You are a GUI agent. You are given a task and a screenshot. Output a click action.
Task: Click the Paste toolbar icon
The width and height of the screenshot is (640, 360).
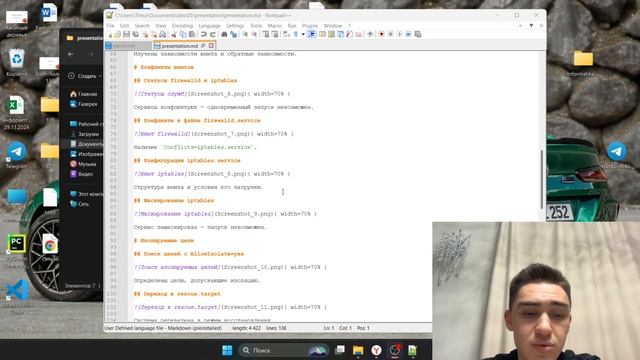tap(192, 34)
